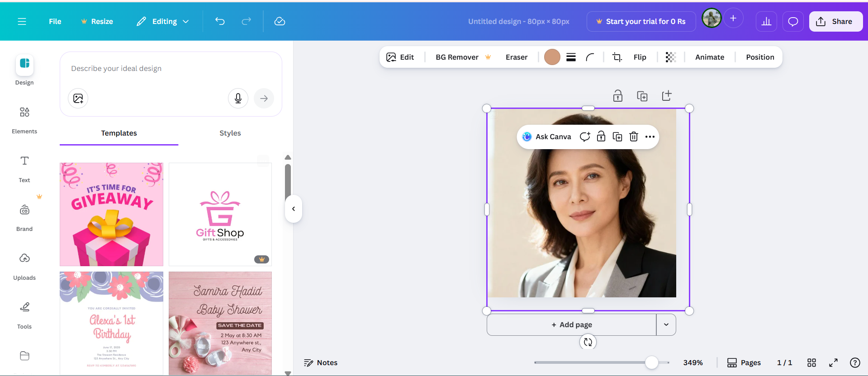Image resolution: width=868 pixels, height=376 pixels.
Task: Delete the selected image with trash icon
Action: [x=634, y=137]
